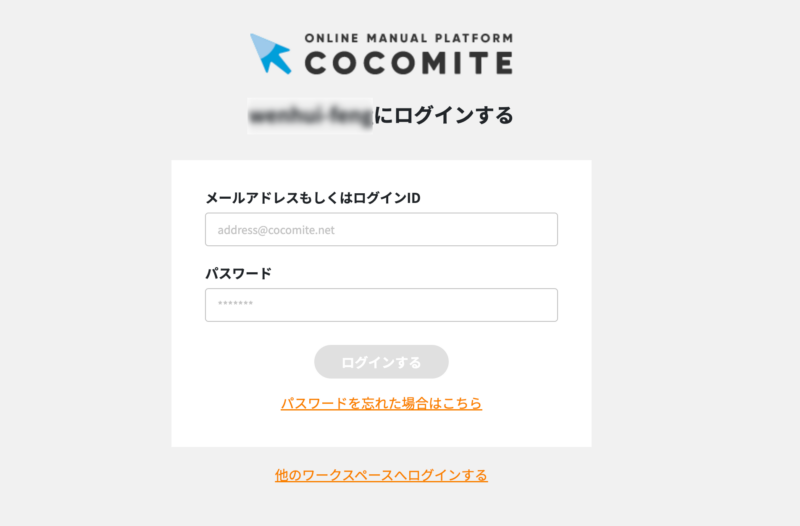Open the "他のワークスペースへログインする" link
Viewport: 800px width, 526px height.
pos(381,475)
